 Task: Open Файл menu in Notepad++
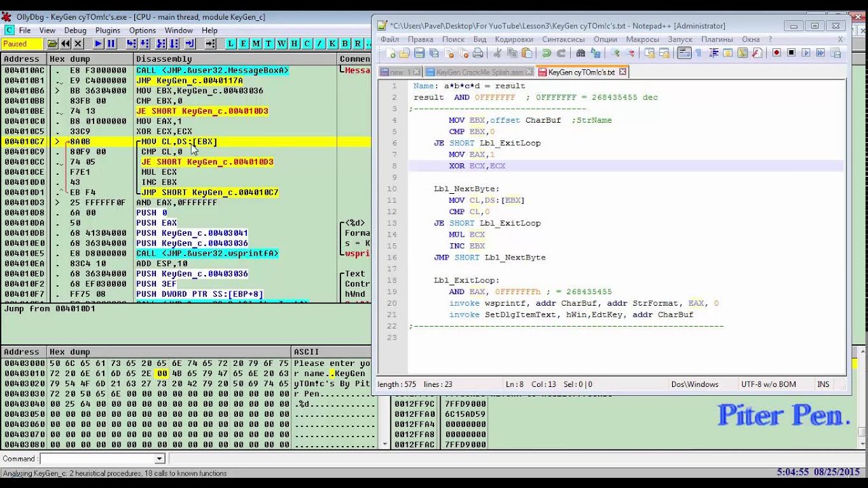[390, 39]
